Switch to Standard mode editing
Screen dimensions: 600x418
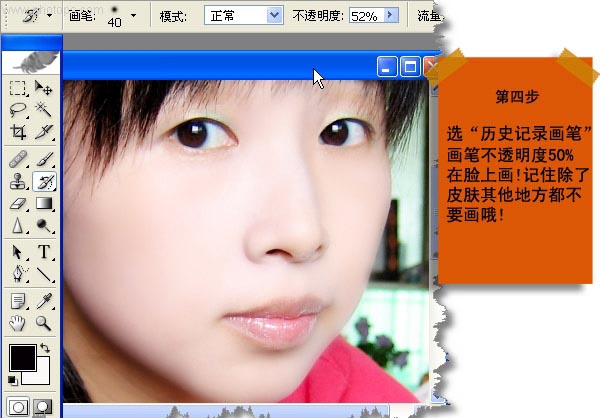click(x=18, y=406)
